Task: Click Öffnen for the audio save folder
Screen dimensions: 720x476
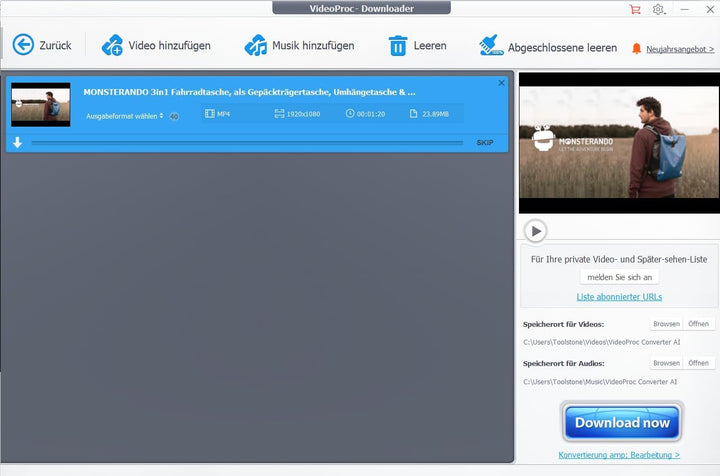Action: [698, 363]
